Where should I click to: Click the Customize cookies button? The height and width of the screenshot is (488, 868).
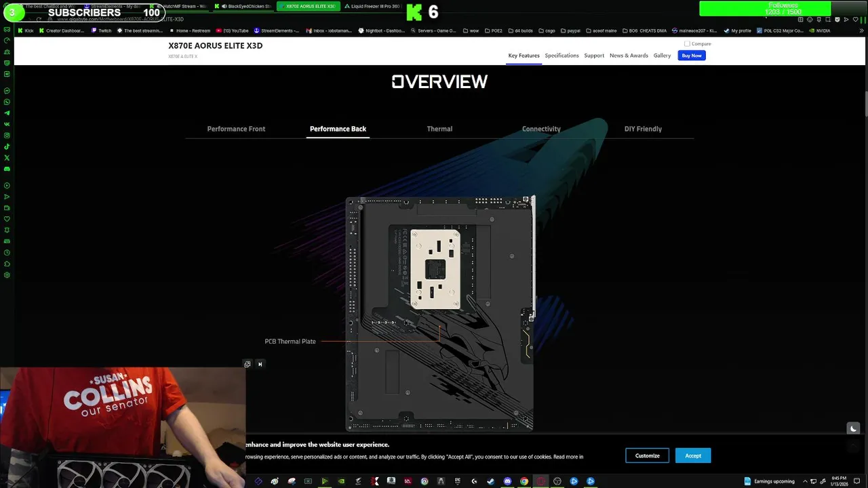tap(648, 455)
